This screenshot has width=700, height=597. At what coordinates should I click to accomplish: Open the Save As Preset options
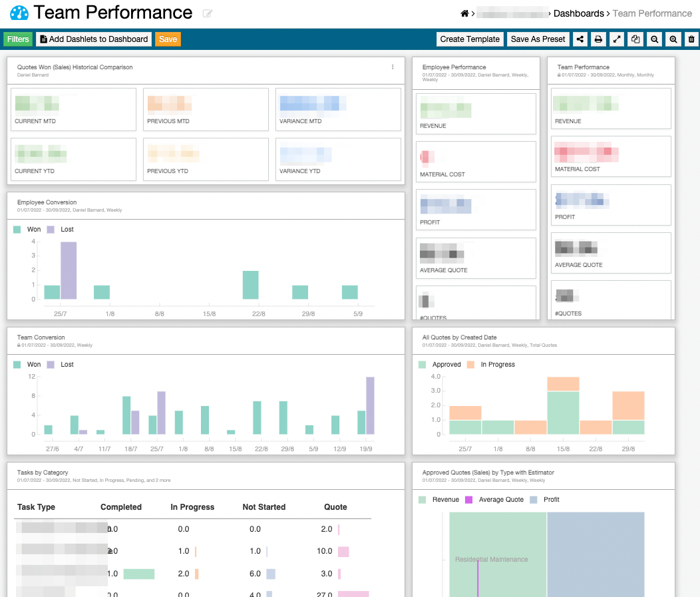pyautogui.click(x=538, y=39)
